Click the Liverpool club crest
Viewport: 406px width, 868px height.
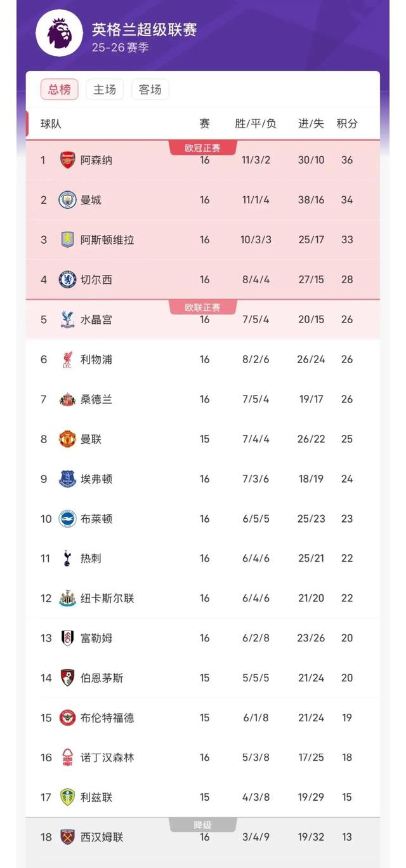(x=67, y=359)
